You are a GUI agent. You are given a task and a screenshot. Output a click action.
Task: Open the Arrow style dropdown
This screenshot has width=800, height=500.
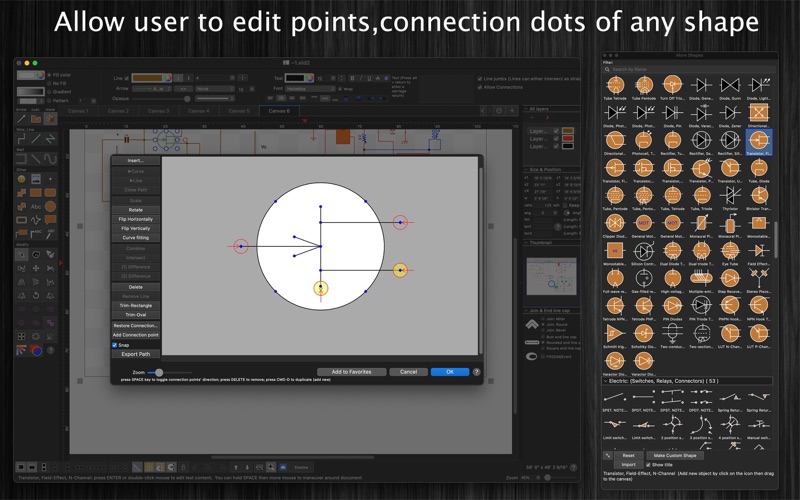152,89
